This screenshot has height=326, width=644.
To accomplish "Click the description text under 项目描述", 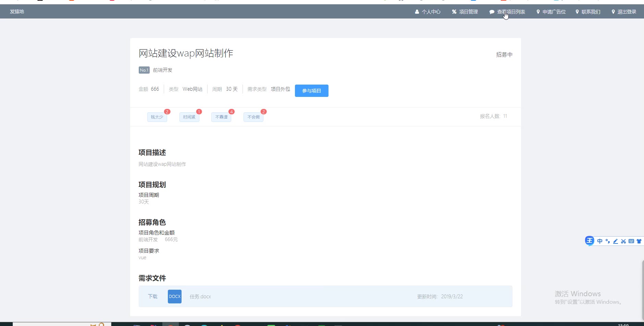I will [162, 164].
